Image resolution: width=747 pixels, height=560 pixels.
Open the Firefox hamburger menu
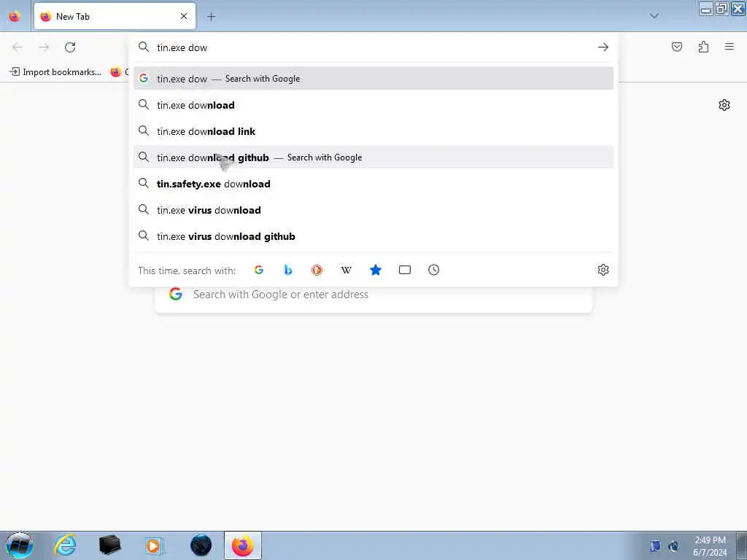[729, 47]
